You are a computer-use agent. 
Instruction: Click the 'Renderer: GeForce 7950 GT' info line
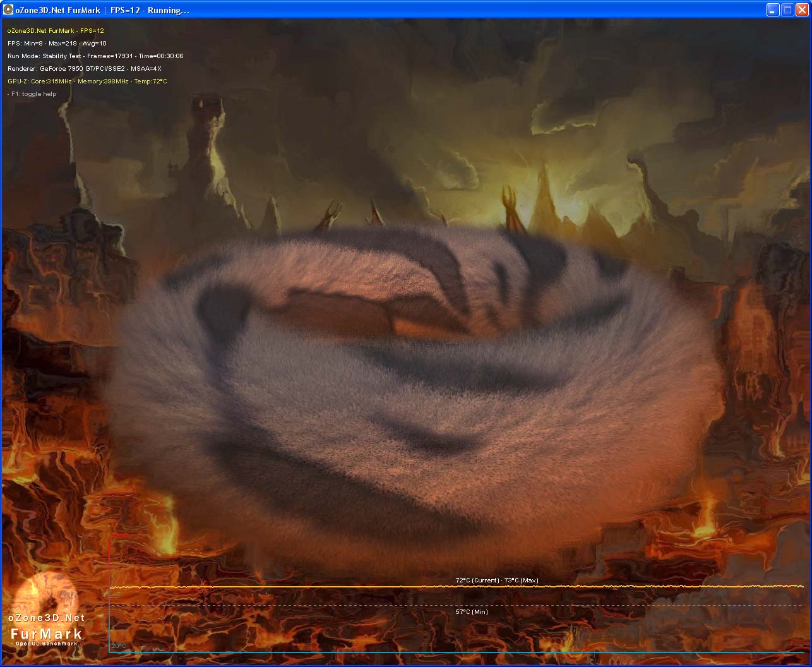pos(85,68)
